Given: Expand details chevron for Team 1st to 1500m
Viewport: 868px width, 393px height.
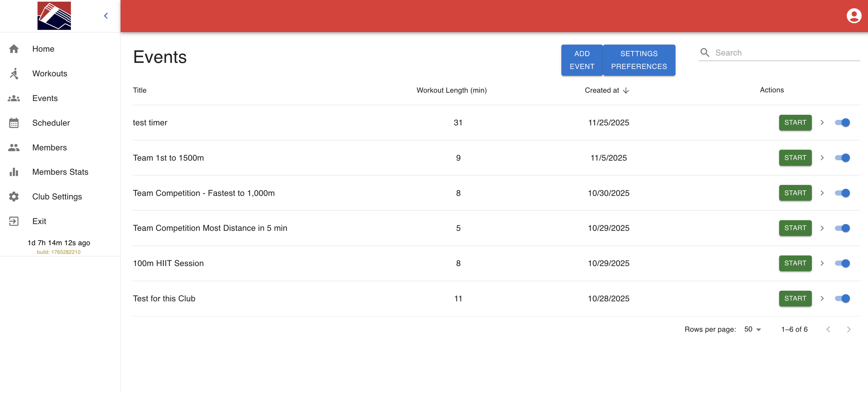Looking at the screenshot, I should point(822,158).
